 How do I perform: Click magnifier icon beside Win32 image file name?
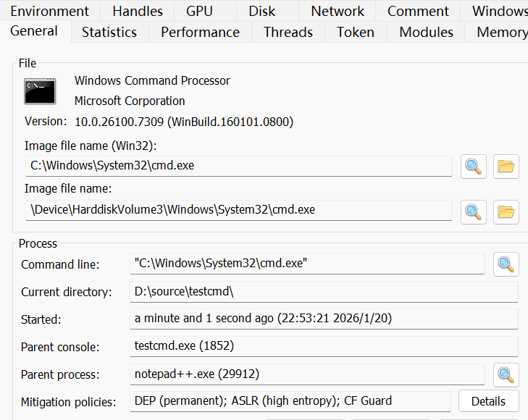[474, 167]
